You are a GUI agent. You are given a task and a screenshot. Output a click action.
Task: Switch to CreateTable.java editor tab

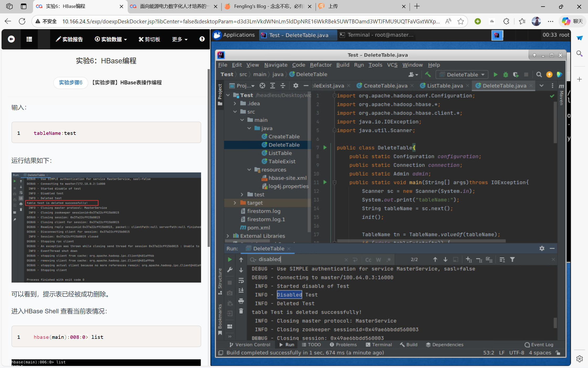[x=385, y=86]
